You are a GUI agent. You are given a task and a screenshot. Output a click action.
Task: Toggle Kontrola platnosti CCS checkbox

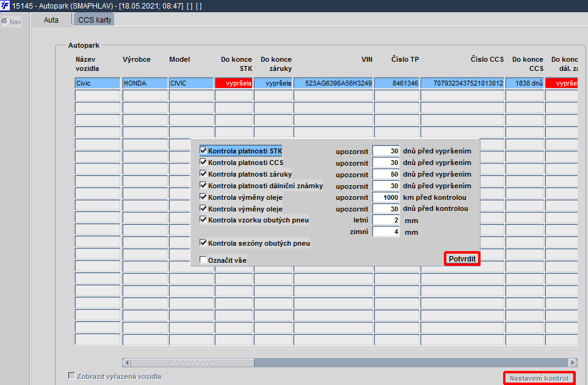pyautogui.click(x=203, y=162)
